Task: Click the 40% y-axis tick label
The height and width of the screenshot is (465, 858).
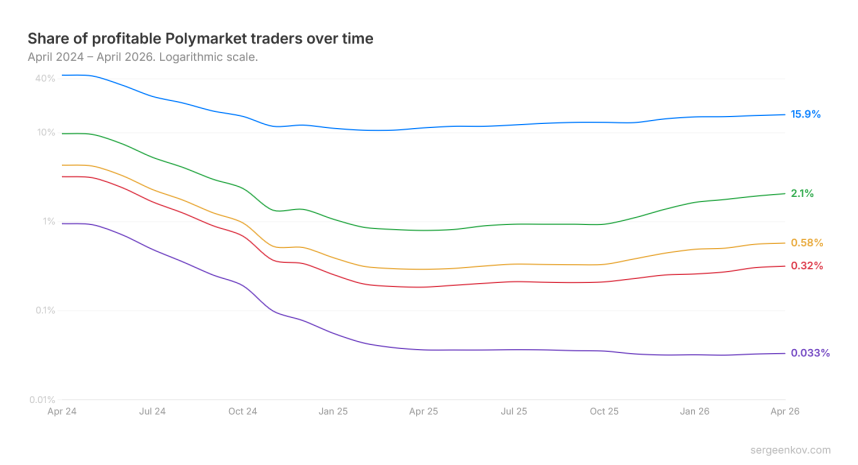Action: pyautogui.click(x=45, y=78)
